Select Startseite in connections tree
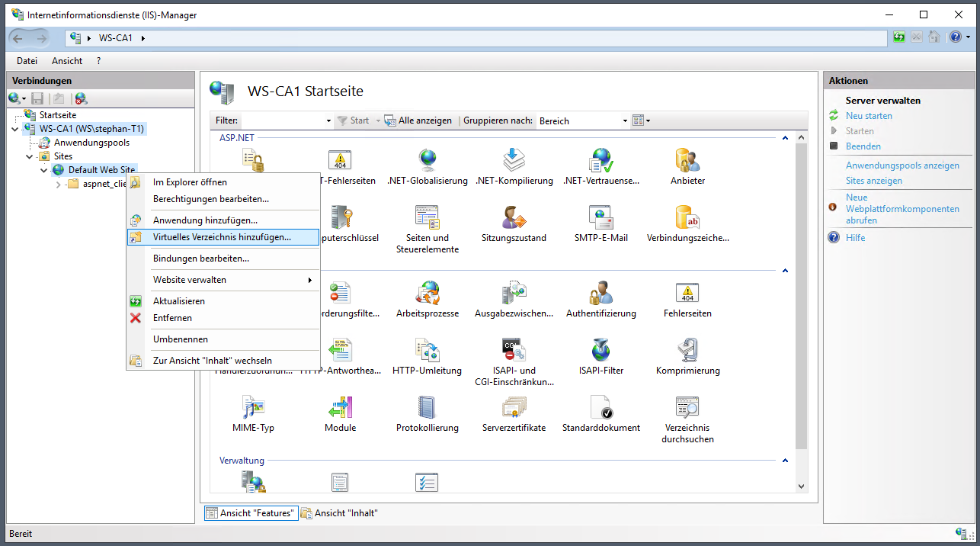This screenshot has width=980, height=546. [x=58, y=115]
